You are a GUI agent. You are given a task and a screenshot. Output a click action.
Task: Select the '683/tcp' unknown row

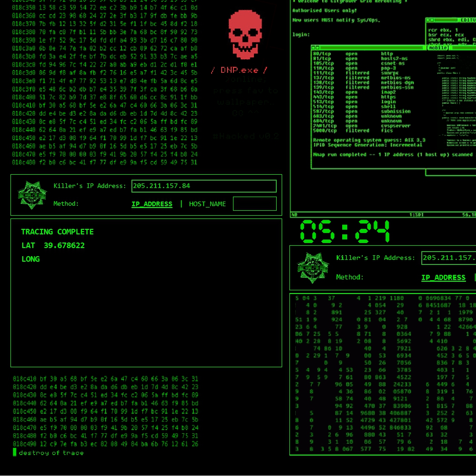[x=357, y=116]
